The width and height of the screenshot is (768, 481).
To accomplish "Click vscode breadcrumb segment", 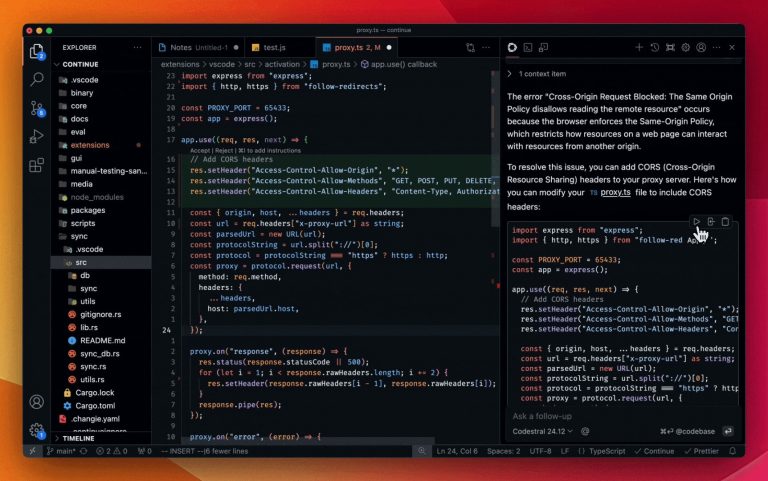I will tap(222, 64).
